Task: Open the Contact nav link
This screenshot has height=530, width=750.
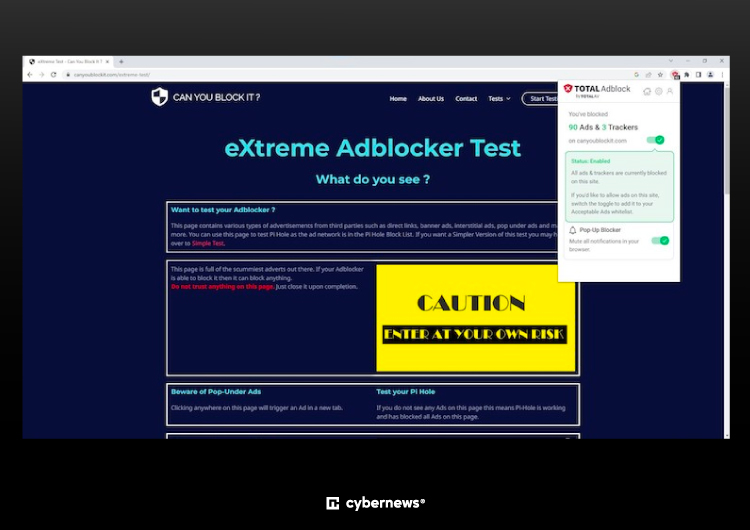Action: (466, 99)
